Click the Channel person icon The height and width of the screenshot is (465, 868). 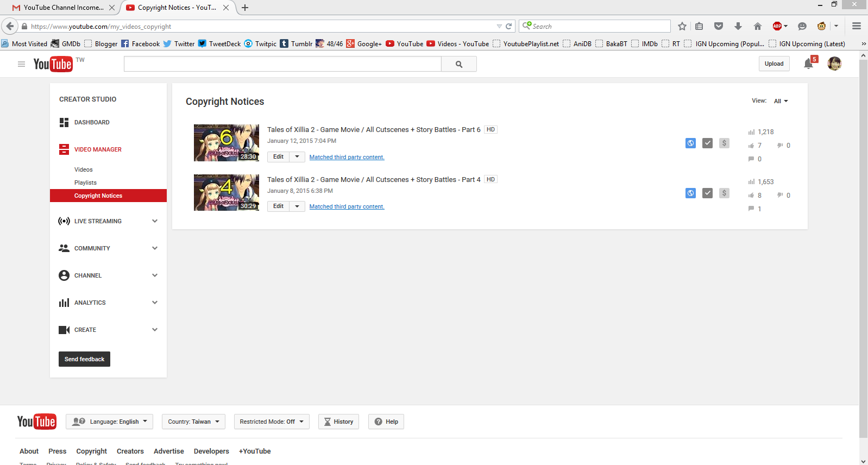tap(64, 275)
